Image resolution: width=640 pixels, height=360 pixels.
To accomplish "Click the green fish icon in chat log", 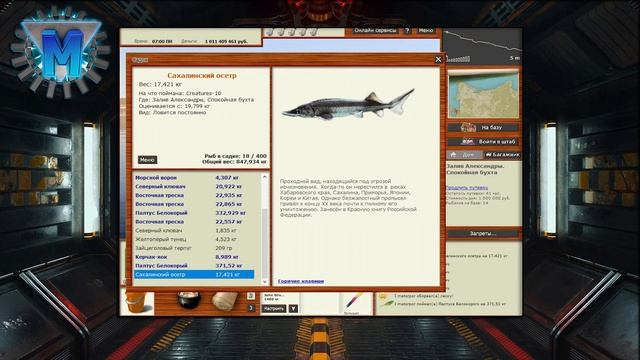I will tap(386, 304).
